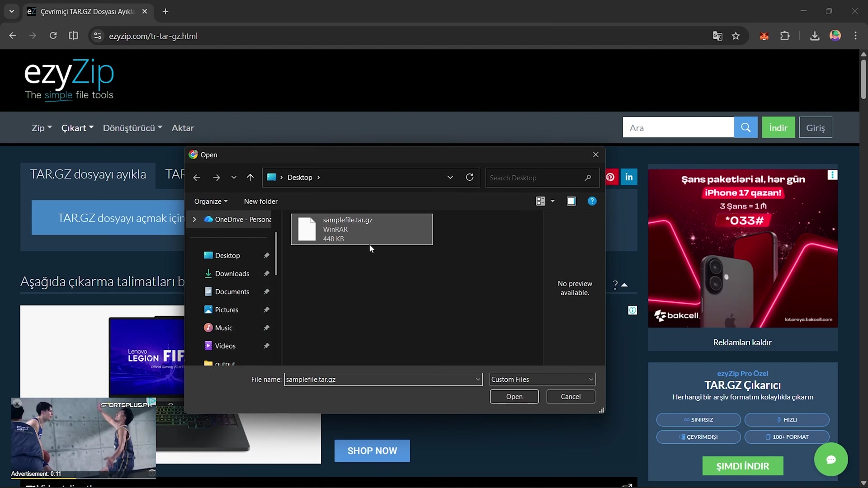Open the green chat bubble widget
The image size is (868, 488).
830,460
